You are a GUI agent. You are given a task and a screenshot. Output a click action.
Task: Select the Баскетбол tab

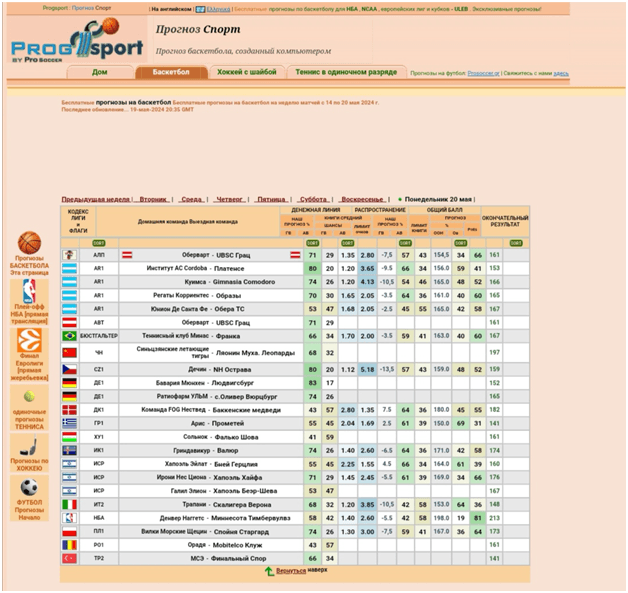point(171,72)
